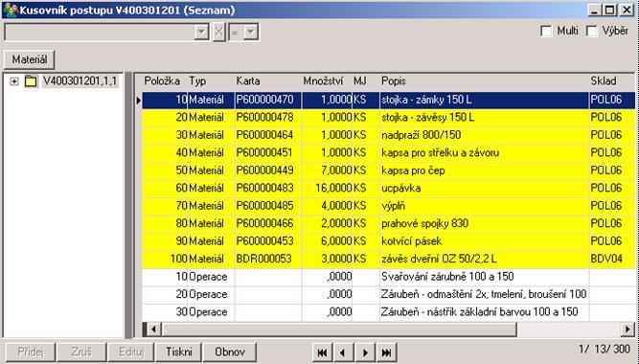Image resolution: width=639 pixels, height=364 pixels.
Task: Click the Zruš button
Action: [x=81, y=353]
